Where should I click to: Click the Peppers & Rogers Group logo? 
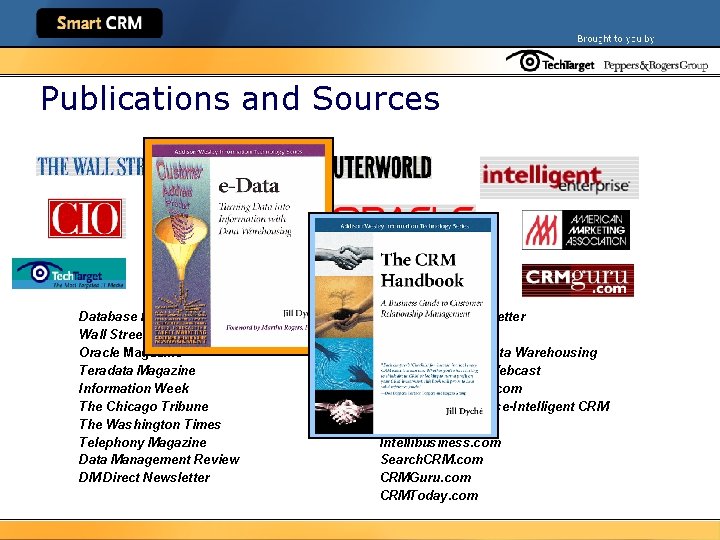pos(656,66)
